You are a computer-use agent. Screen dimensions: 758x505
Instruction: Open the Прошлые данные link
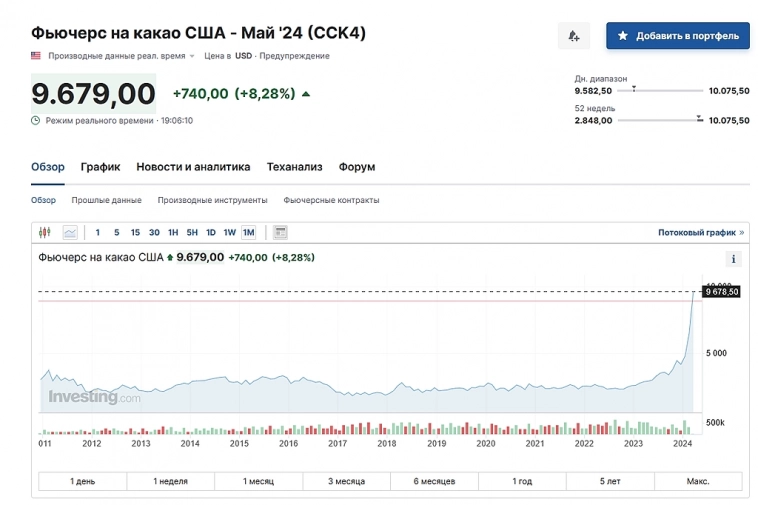click(x=106, y=200)
